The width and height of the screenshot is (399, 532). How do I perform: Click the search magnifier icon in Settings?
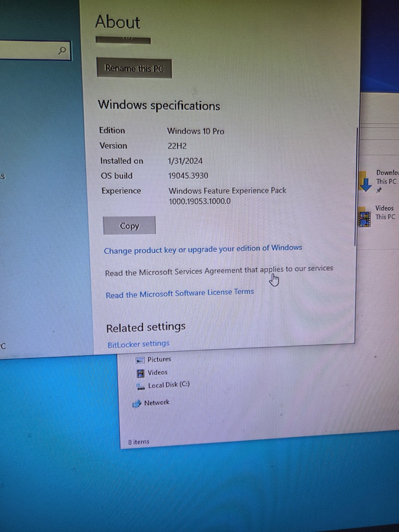62,51
